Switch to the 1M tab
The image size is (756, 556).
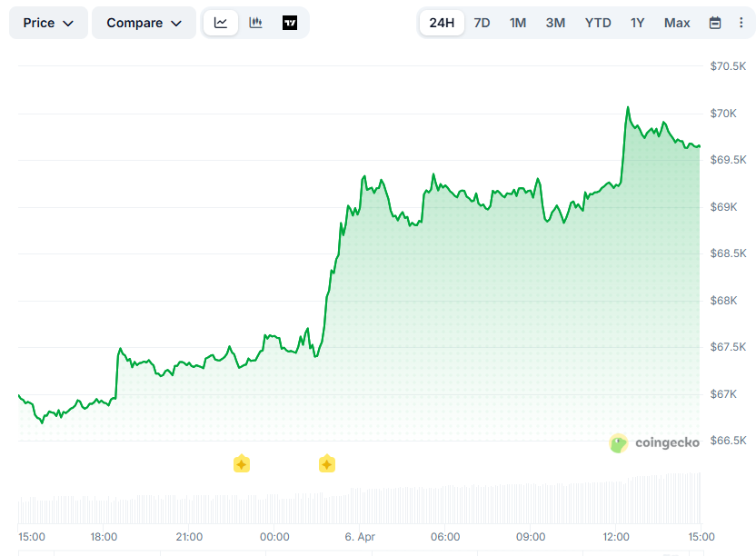pos(518,22)
